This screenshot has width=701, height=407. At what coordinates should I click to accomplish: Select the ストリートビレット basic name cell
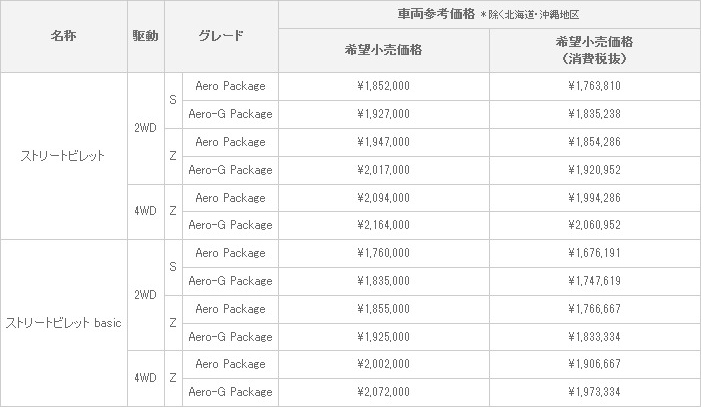(63, 323)
